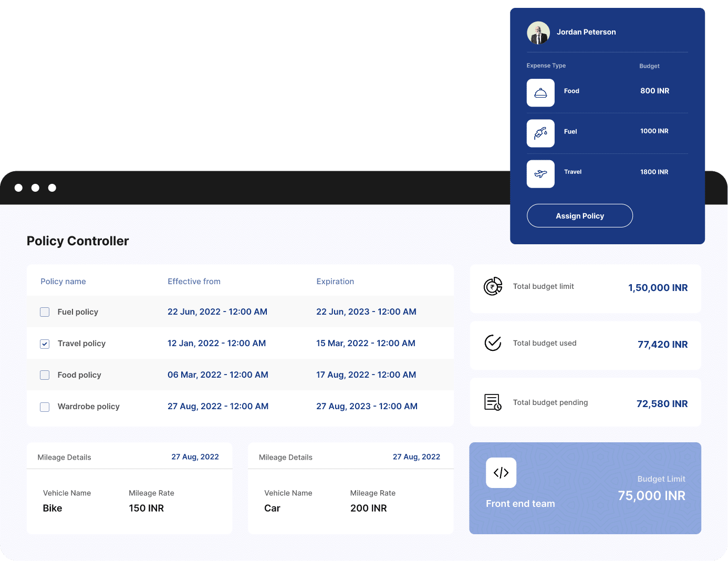The height and width of the screenshot is (561, 728).
Task: Uncheck the Travel policy checkbox
Action: (x=45, y=344)
